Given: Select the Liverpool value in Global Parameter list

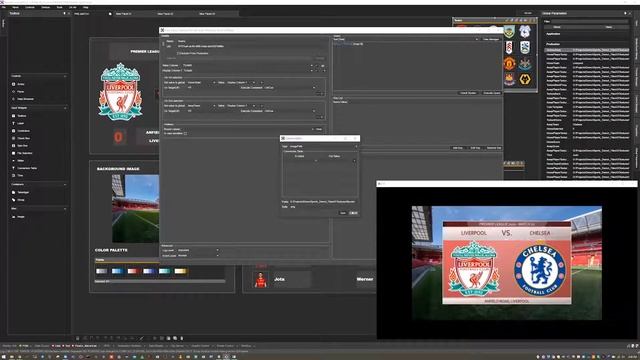Looking at the screenshot, I should [578, 63].
